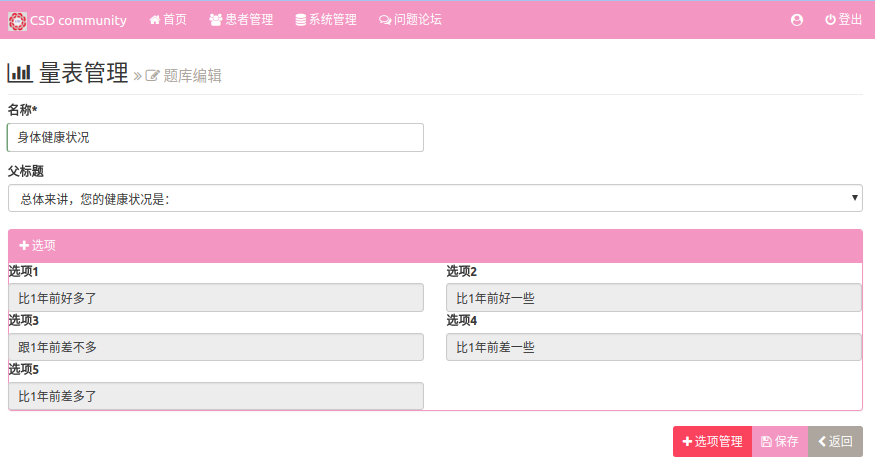Click the plus icon in 选项 header
This screenshot has height=471, width=875.
(24, 246)
